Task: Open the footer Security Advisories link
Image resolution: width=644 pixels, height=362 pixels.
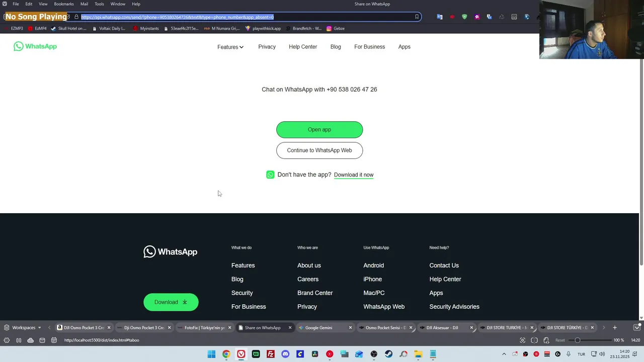Action: [454, 307]
